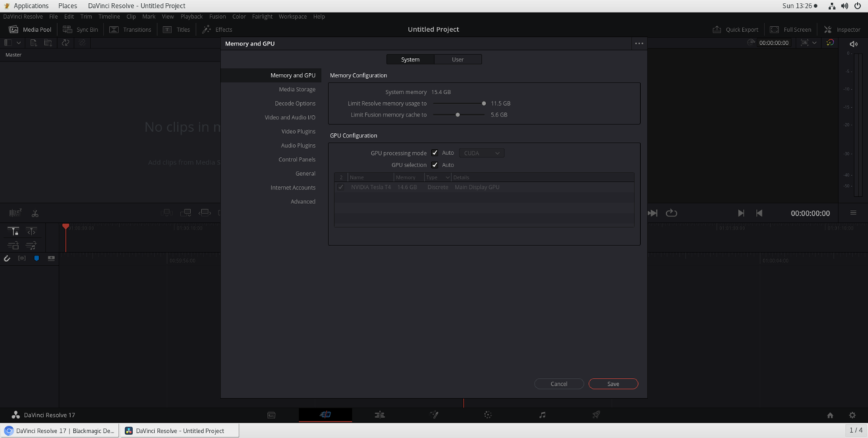Viewport: 868px width, 438px height.
Task: Switch viewer to Full Screen
Action: point(791,30)
